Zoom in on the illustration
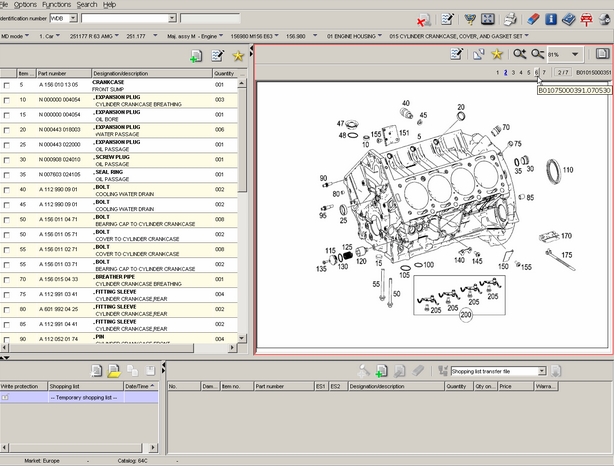This screenshot has width=615, height=467. coord(519,54)
